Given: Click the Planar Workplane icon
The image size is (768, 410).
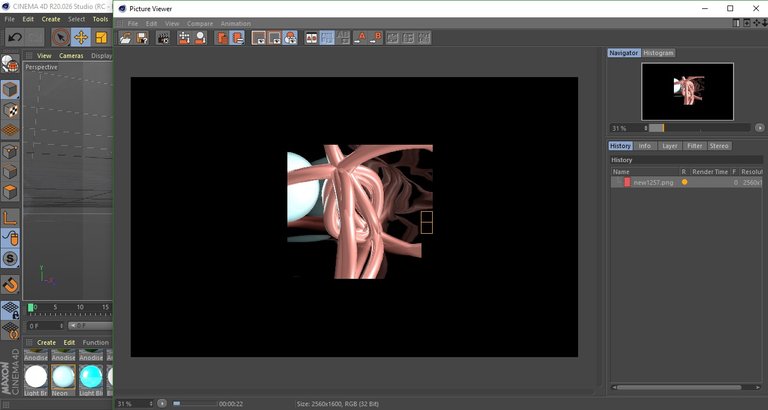Looking at the screenshot, I should point(10,330).
